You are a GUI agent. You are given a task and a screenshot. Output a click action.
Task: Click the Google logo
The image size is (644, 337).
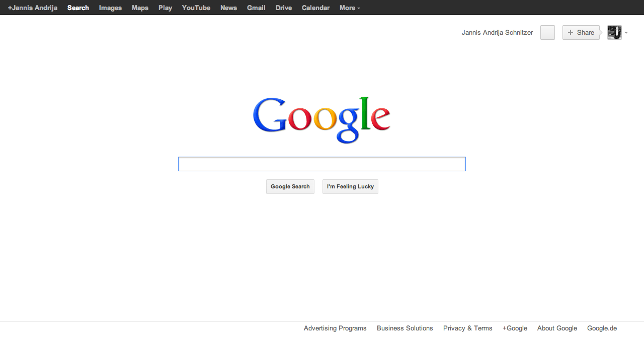(x=321, y=120)
